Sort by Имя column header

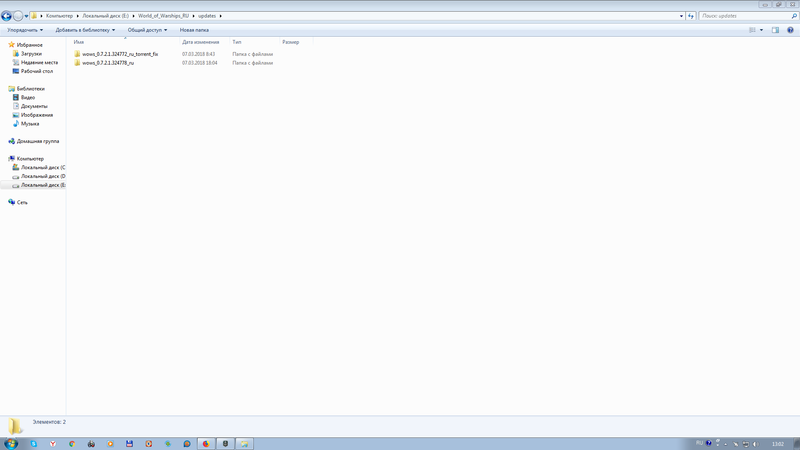tap(79, 42)
